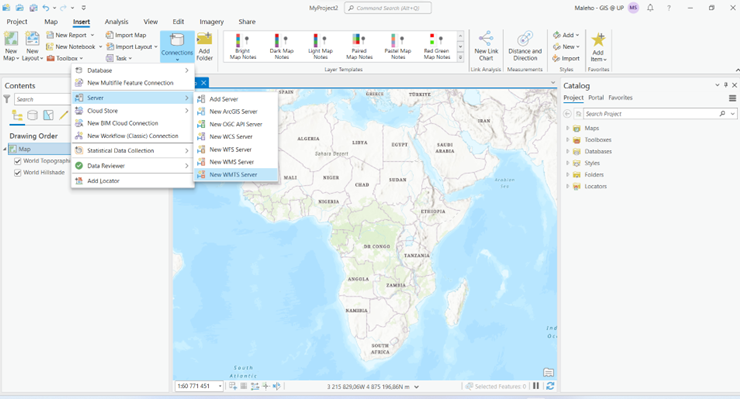The width and height of the screenshot is (740, 399).
Task: Click the New Layout icon
Action: tap(32, 46)
